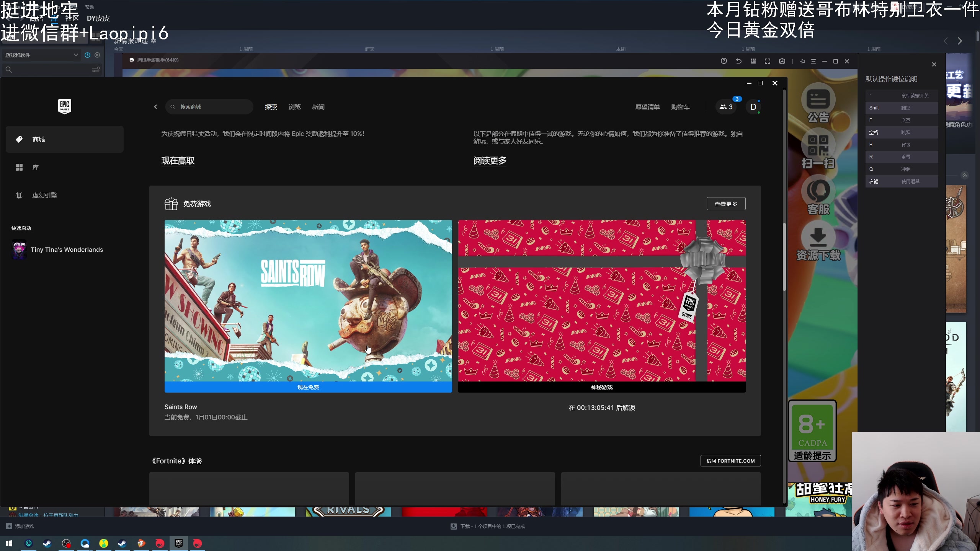Click the Epic Games logo in the sidebar

coord(65,106)
